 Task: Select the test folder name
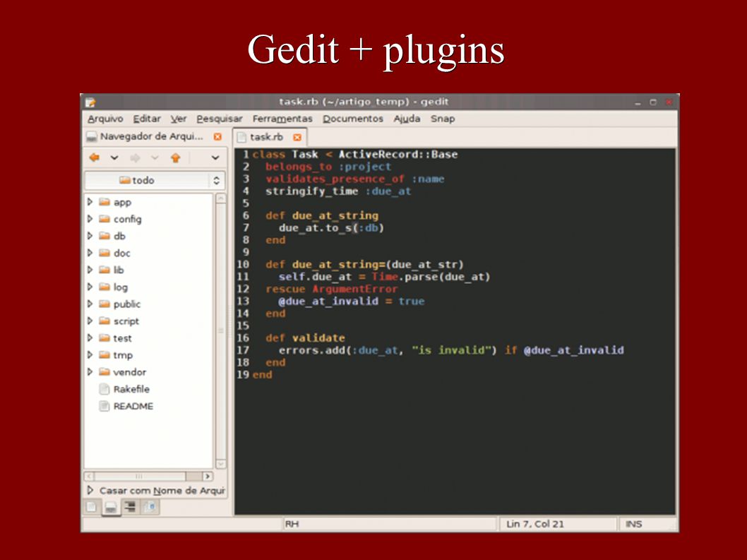click(122, 338)
